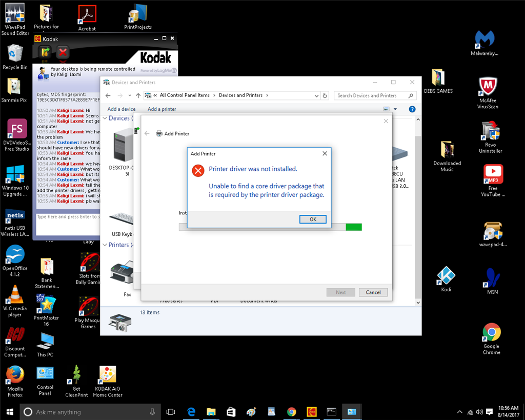
Task: Select the PrintProjects desktop icon
Action: click(x=138, y=17)
